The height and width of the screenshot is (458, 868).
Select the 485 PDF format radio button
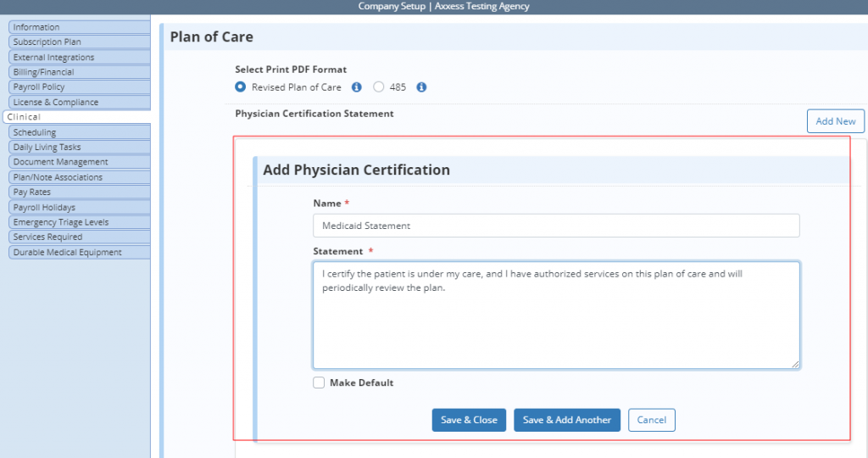(x=379, y=87)
